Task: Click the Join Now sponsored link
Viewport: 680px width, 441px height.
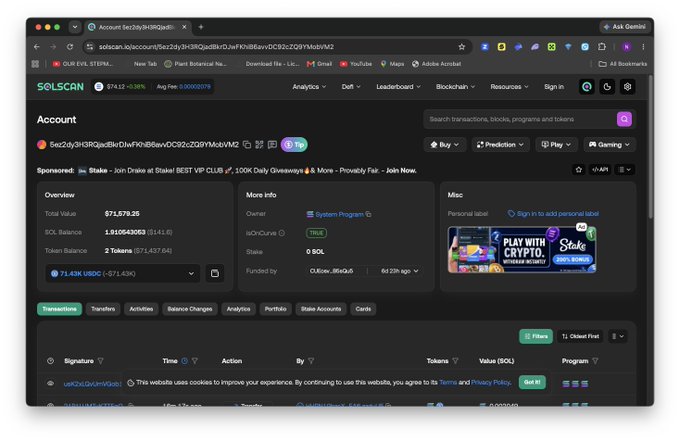Action: [401, 170]
